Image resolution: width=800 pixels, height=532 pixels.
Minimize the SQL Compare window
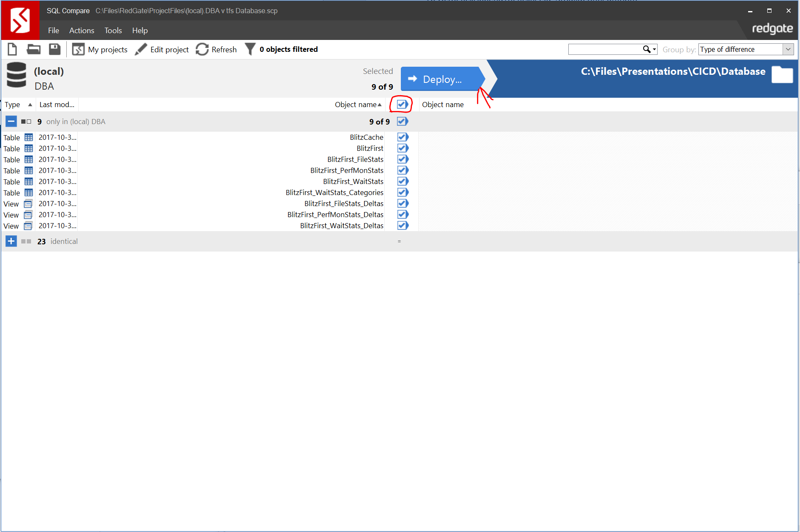pos(750,11)
